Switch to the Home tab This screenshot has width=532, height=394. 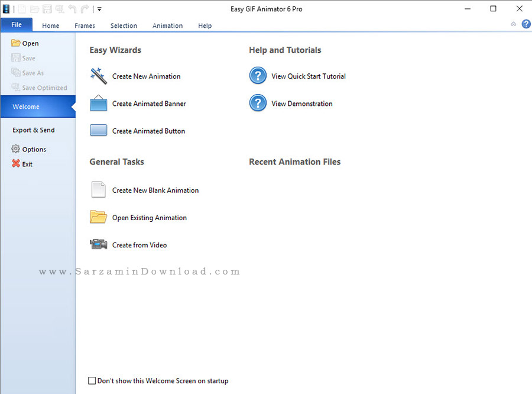click(51, 25)
